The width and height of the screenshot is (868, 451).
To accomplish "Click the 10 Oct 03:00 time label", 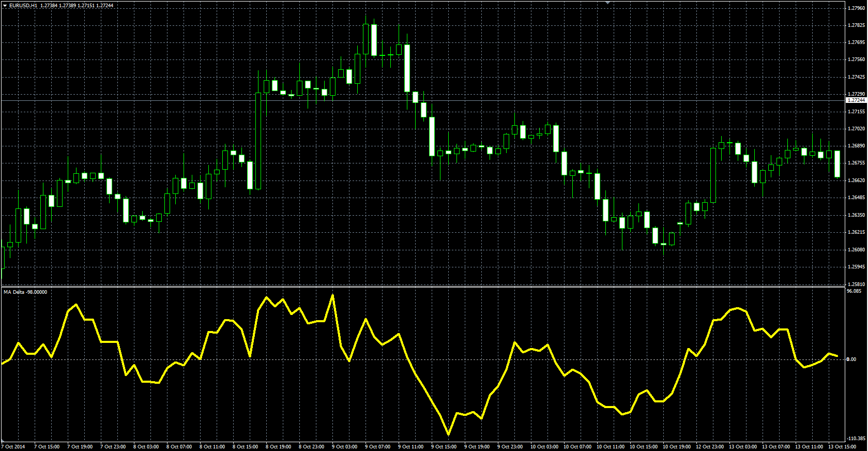I will (x=544, y=446).
